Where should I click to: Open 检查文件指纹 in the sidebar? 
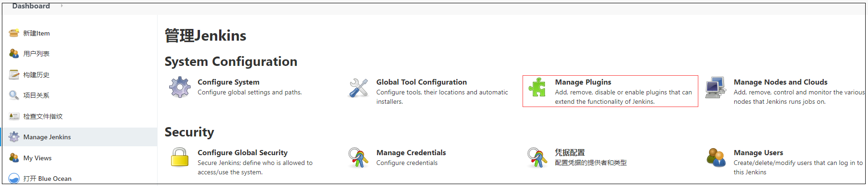click(x=43, y=116)
